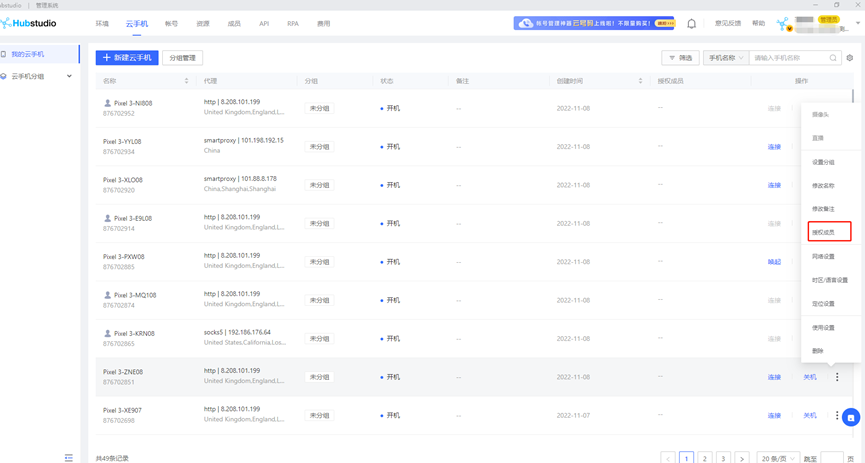
Task: Sort by the 名称 column sort arrows
Action: 187,81
